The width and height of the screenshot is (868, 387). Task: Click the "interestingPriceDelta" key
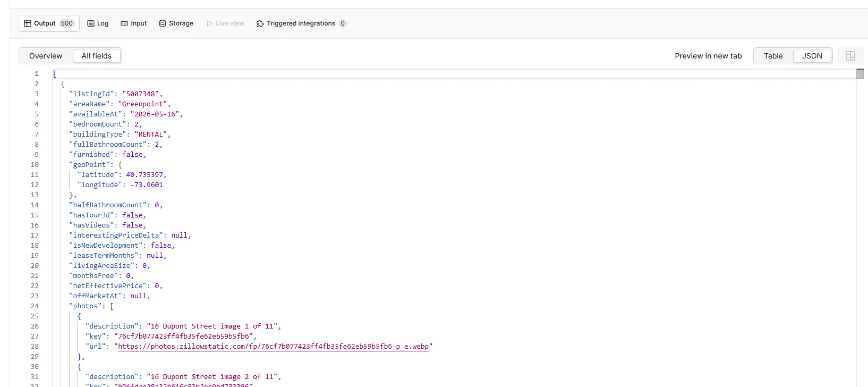click(x=116, y=235)
